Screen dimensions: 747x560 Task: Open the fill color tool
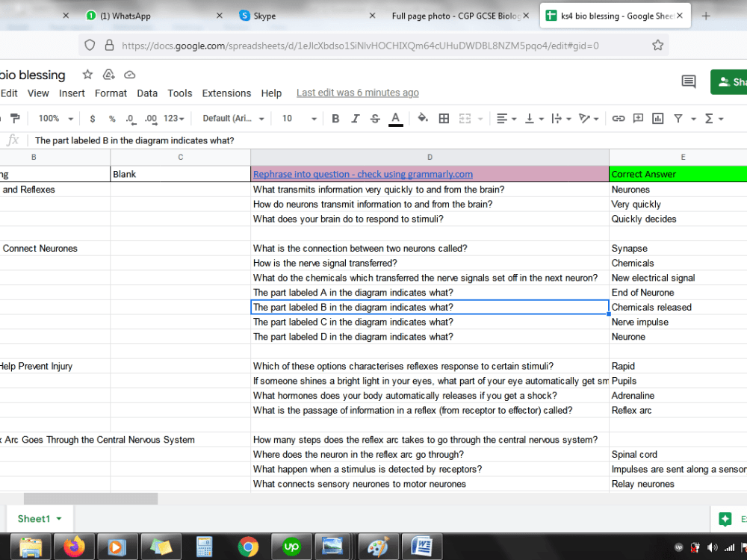click(x=422, y=118)
